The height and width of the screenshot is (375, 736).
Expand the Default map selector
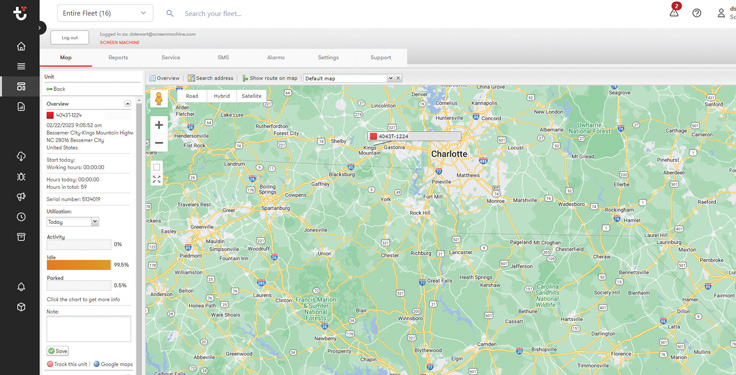(349, 78)
